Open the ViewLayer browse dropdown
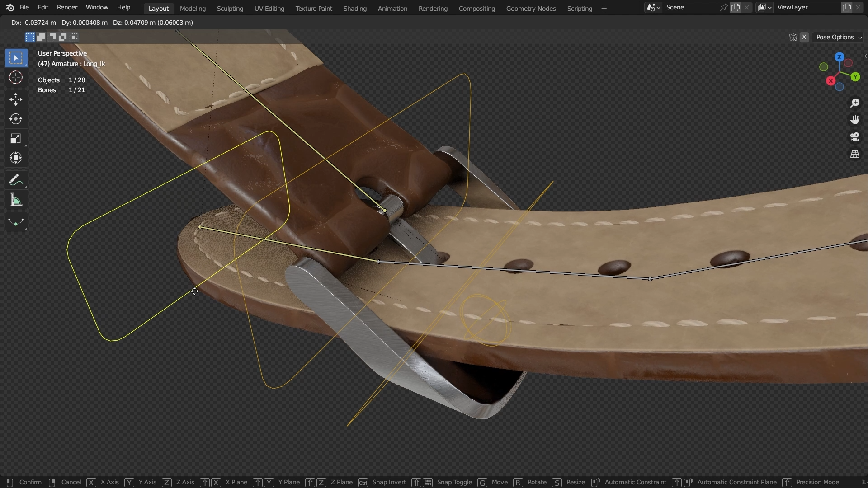The width and height of the screenshot is (868, 488). [x=764, y=7]
